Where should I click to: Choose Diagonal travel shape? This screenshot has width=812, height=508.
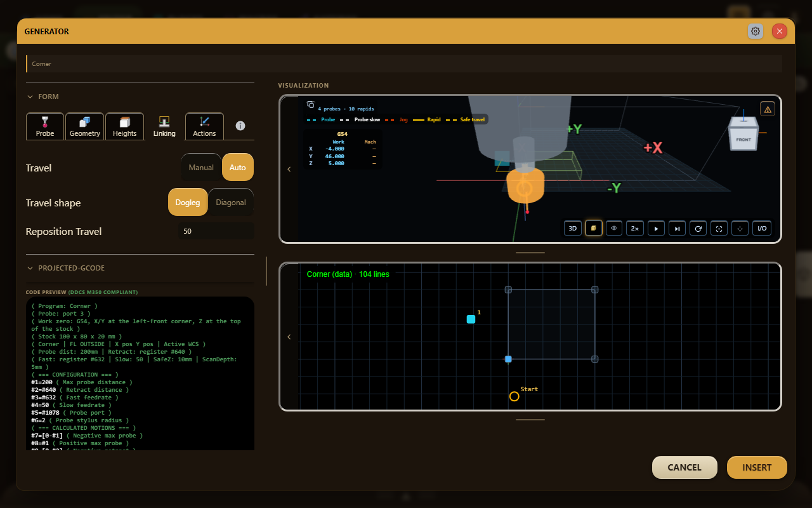(231, 203)
